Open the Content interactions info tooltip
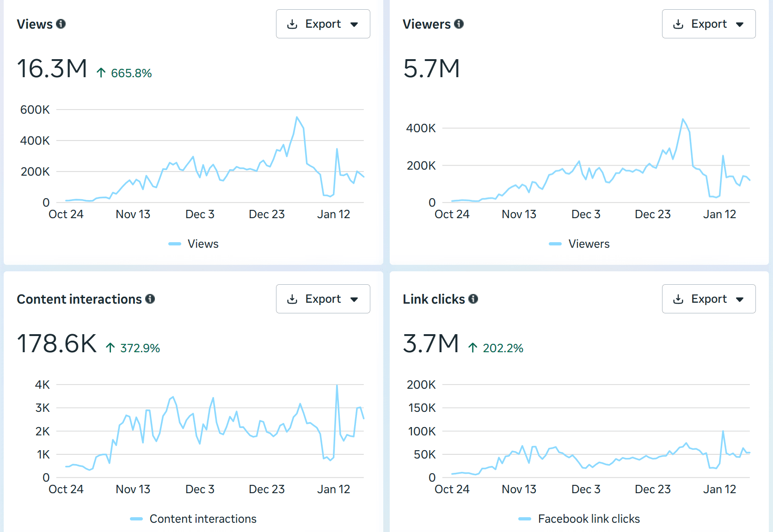This screenshot has width=773, height=532. click(149, 299)
